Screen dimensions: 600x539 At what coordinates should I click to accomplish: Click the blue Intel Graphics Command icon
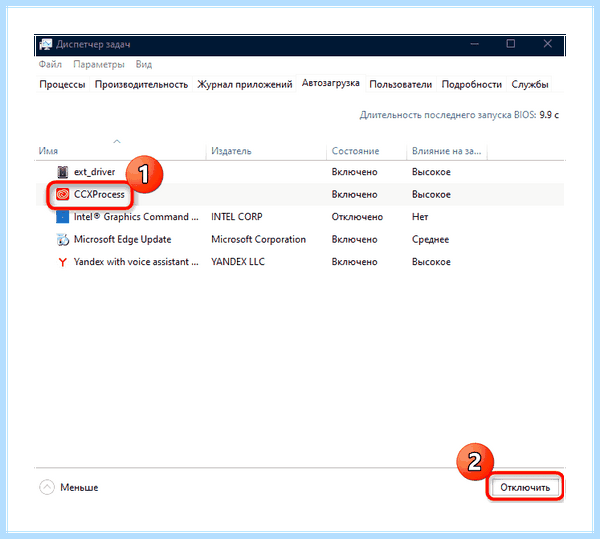[x=62, y=217]
